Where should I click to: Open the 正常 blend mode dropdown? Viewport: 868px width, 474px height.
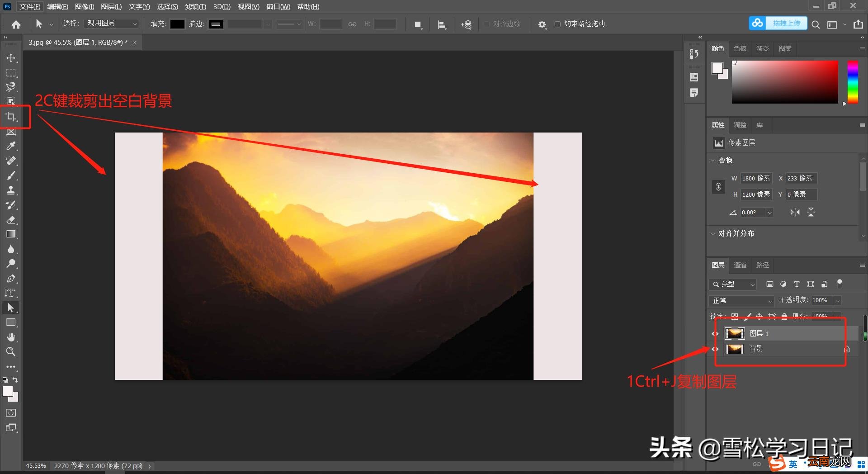[x=742, y=300]
